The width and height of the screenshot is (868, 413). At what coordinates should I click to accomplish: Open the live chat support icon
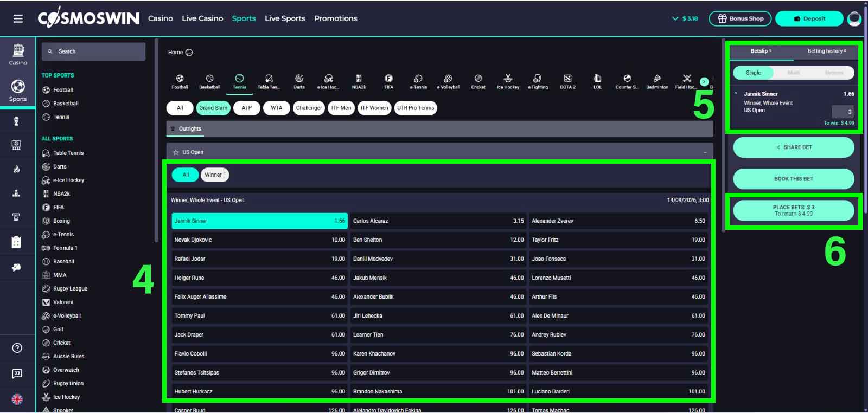point(17,373)
